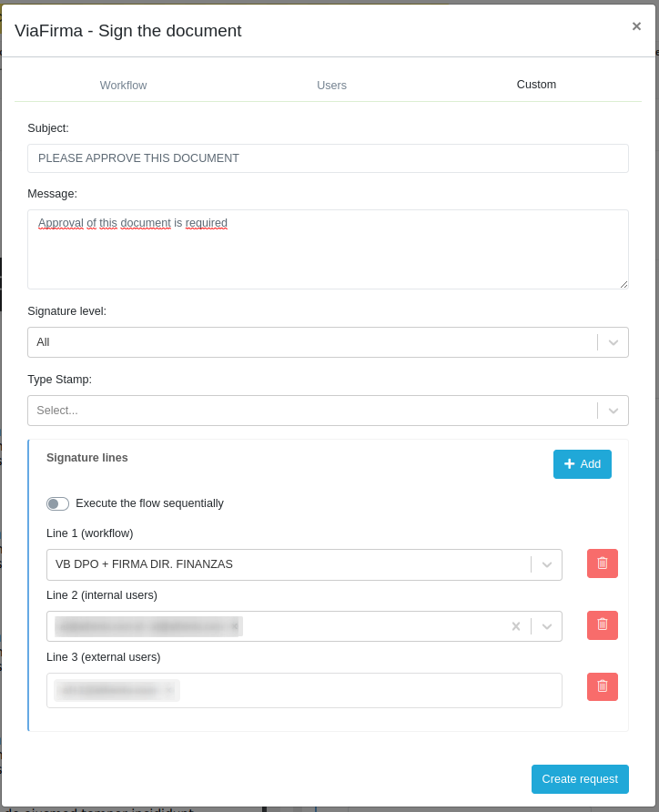659x812 pixels.
Task: Go to the Users tab
Action: (x=331, y=86)
